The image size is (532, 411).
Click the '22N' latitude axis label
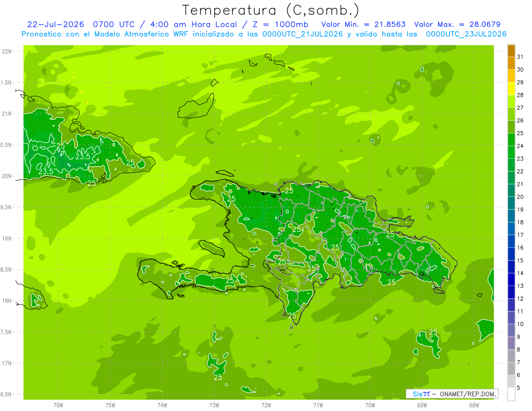(x=7, y=51)
